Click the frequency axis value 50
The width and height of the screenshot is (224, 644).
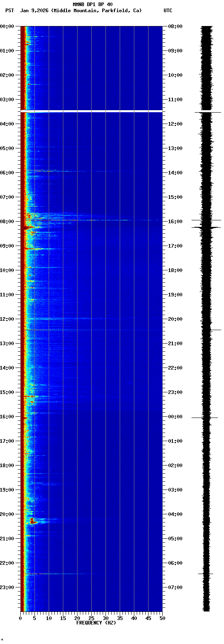(x=162, y=618)
